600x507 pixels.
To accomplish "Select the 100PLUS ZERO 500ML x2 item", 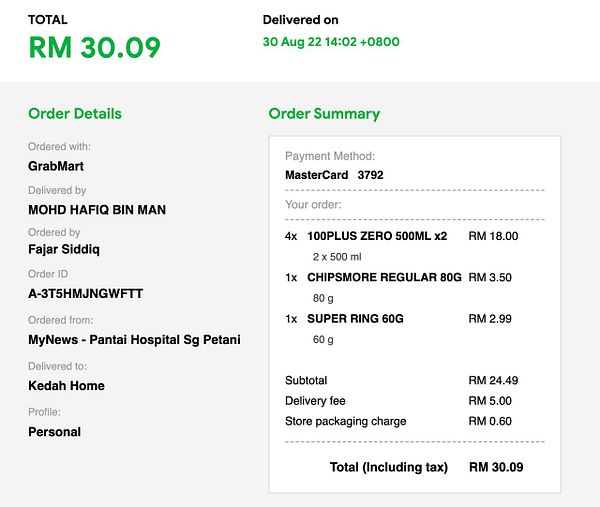I will (377, 236).
